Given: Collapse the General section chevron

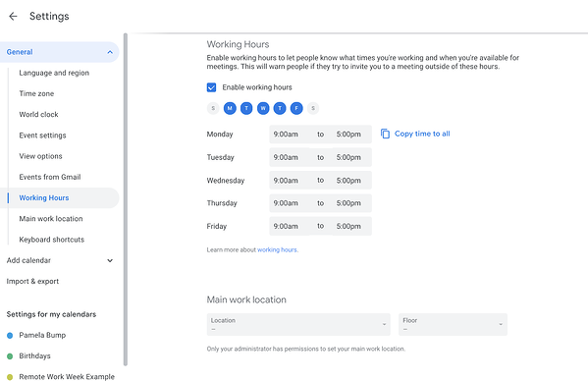Looking at the screenshot, I should click(x=110, y=52).
